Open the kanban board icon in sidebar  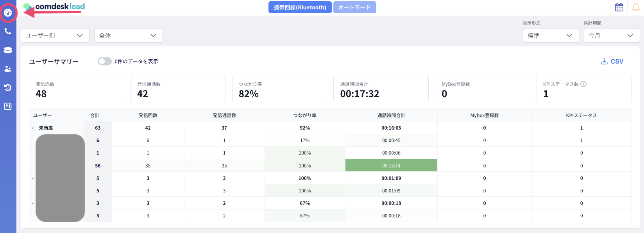(x=8, y=106)
